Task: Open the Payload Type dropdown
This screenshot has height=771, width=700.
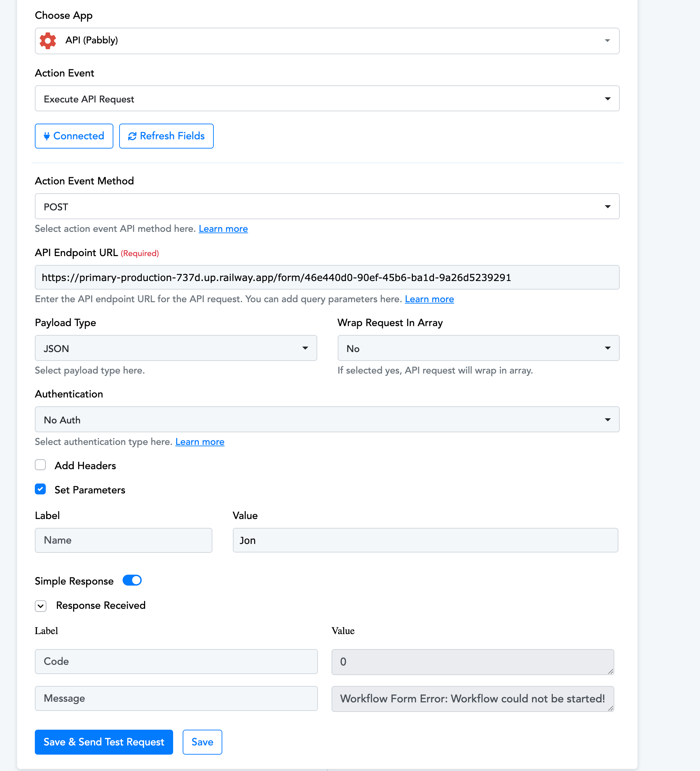Action: pyautogui.click(x=176, y=348)
